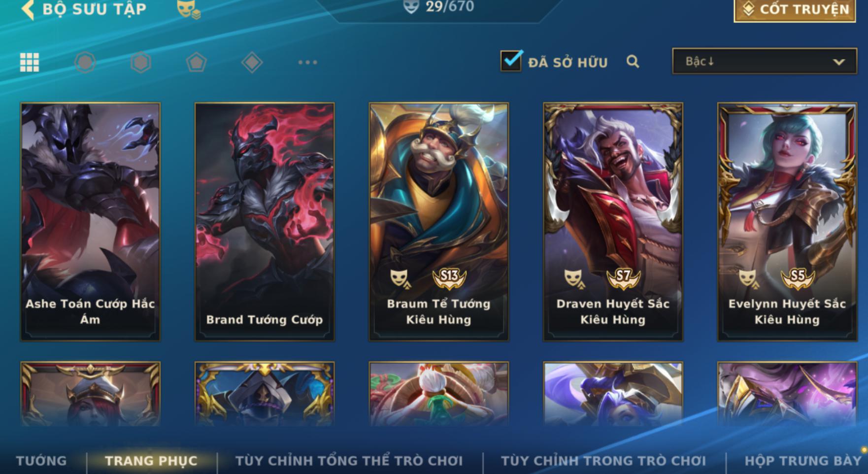Click the golden mask coins icon

(x=188, y=9)
